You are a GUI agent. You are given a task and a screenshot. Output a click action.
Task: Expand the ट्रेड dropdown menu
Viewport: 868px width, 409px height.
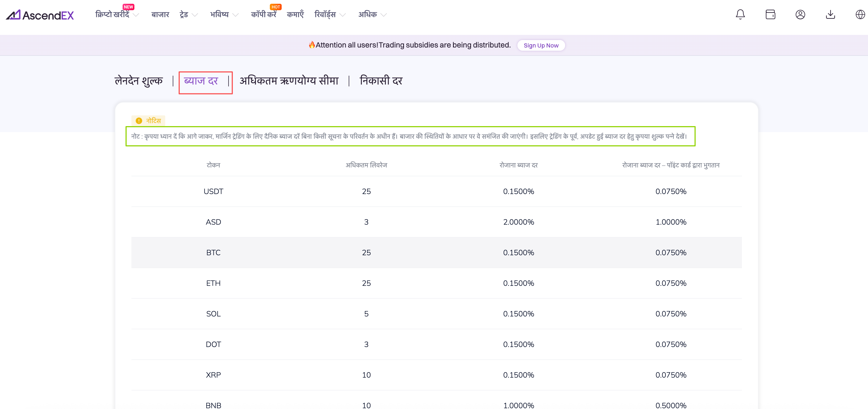(188, 14)
